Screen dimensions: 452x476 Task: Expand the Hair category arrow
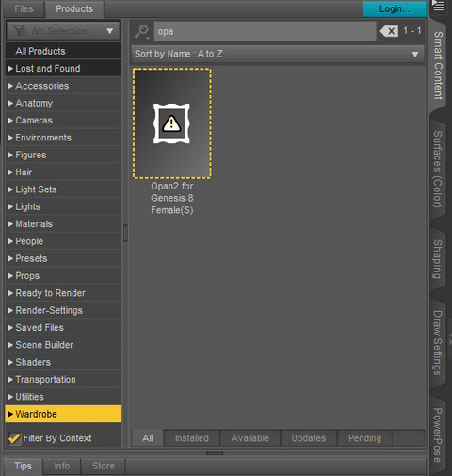click(x=10, y=172)
